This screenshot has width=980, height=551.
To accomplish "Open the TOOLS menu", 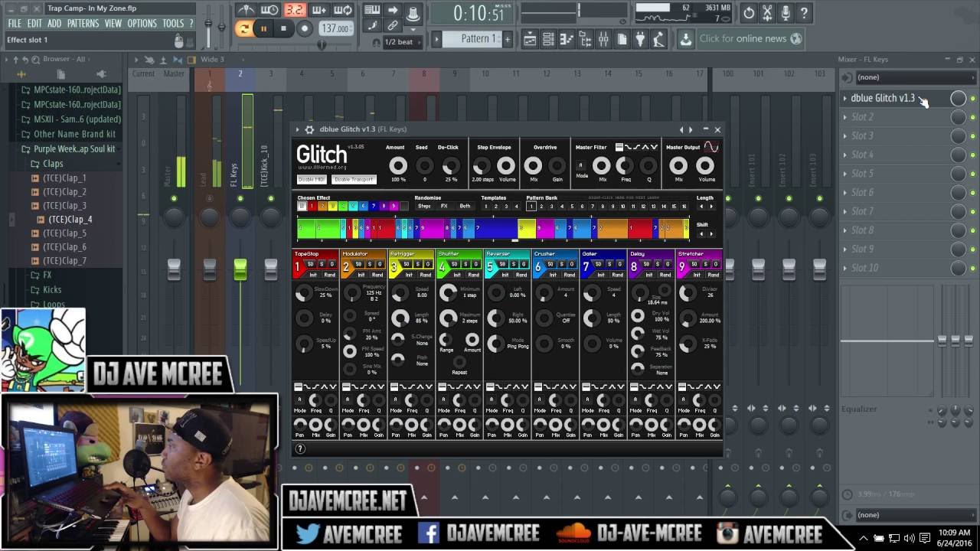I will [x=173, y=24].
